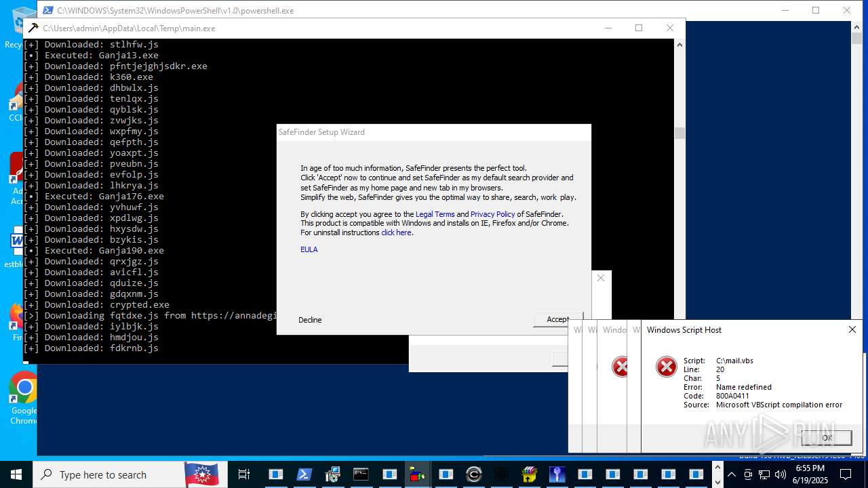Select the Word document desktop icon
868x488 pixels.
coord(16,247)
